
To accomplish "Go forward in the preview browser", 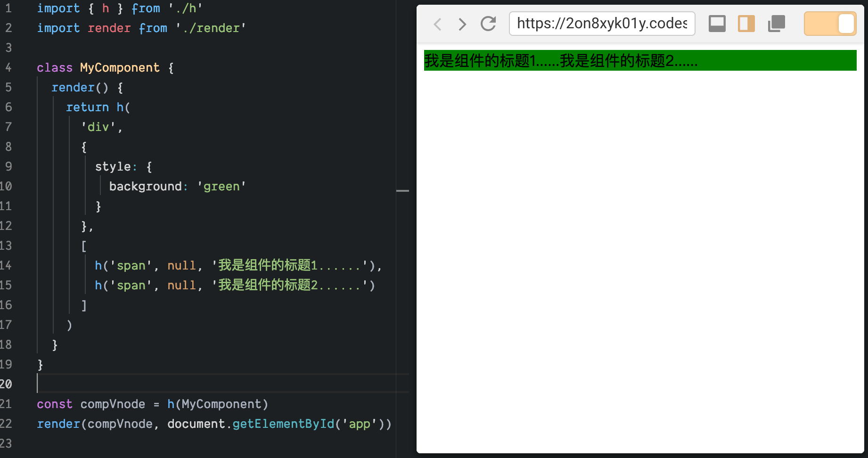I will coord(462,24).
